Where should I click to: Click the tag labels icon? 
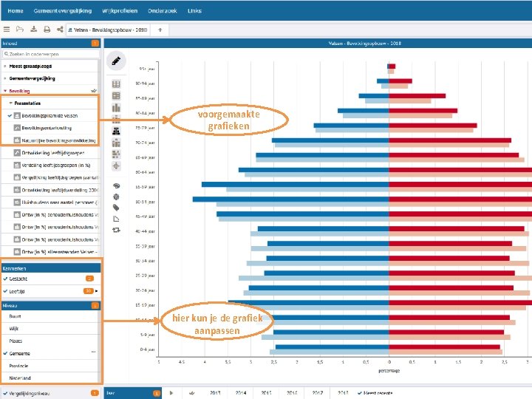click(116, 208)
